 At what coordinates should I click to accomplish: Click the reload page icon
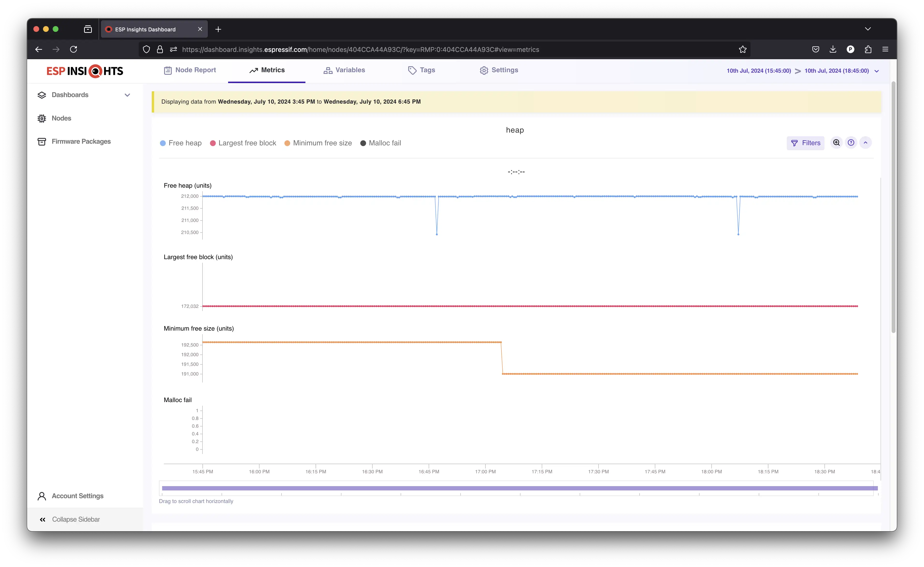73,50
